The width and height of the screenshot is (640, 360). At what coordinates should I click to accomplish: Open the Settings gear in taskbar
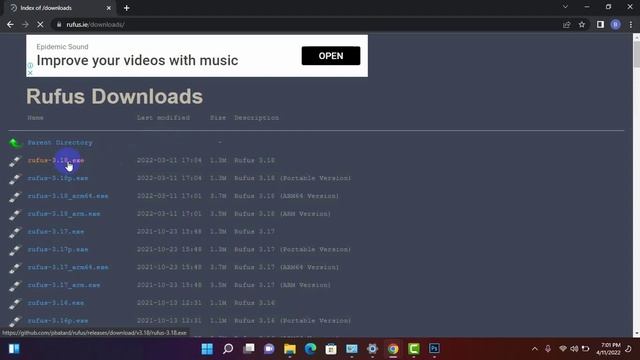[x=372, y=349]
